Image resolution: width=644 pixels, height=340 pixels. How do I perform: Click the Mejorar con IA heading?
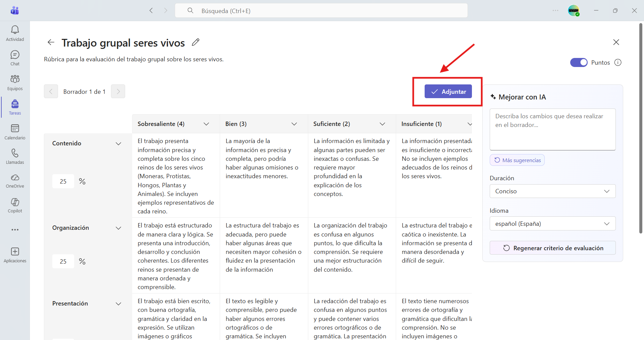[522, 97]
